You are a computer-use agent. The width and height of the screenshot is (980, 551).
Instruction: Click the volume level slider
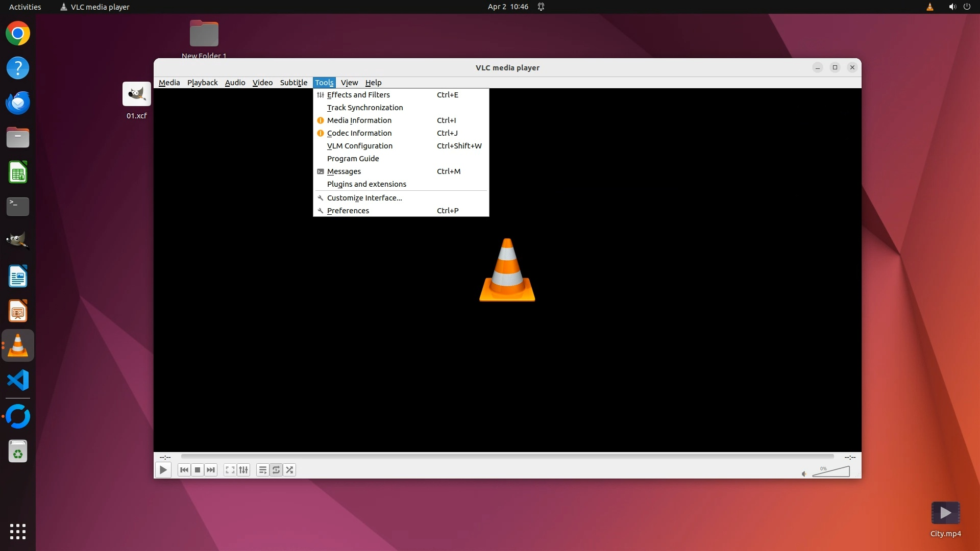832,472
